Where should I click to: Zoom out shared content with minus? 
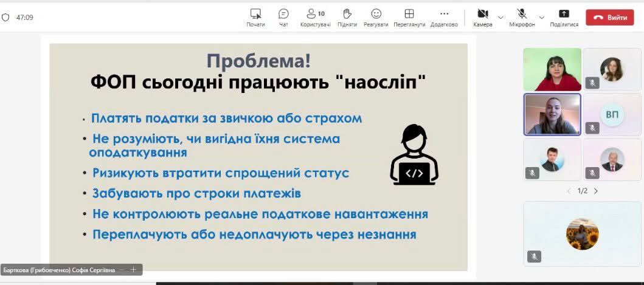click(x=122, y=269)
